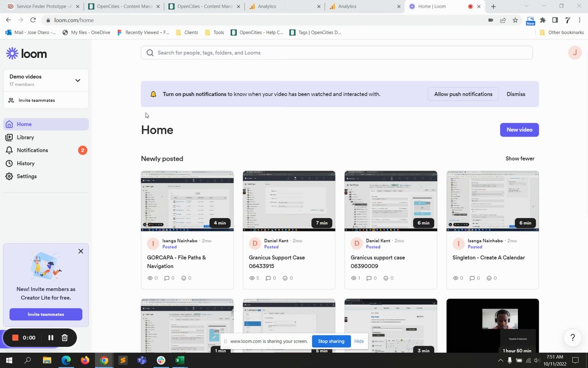Open the help question mark button
The height and width of the screenshot is (368, 588).
(572, 338)
